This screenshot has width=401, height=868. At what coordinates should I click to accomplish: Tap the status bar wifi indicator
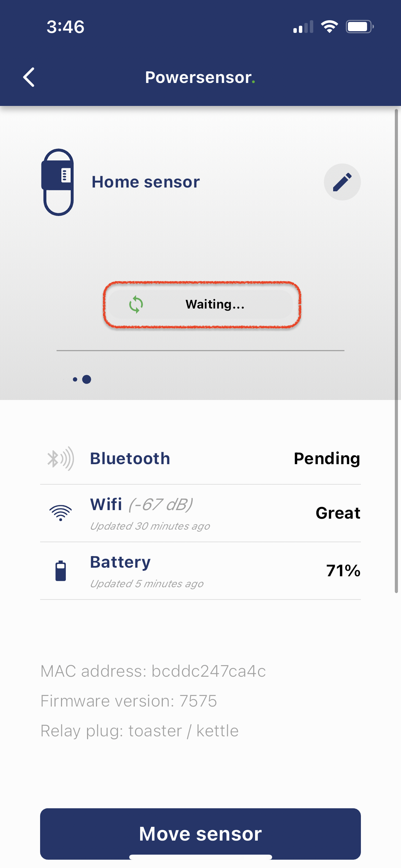(x=329, y=27)
